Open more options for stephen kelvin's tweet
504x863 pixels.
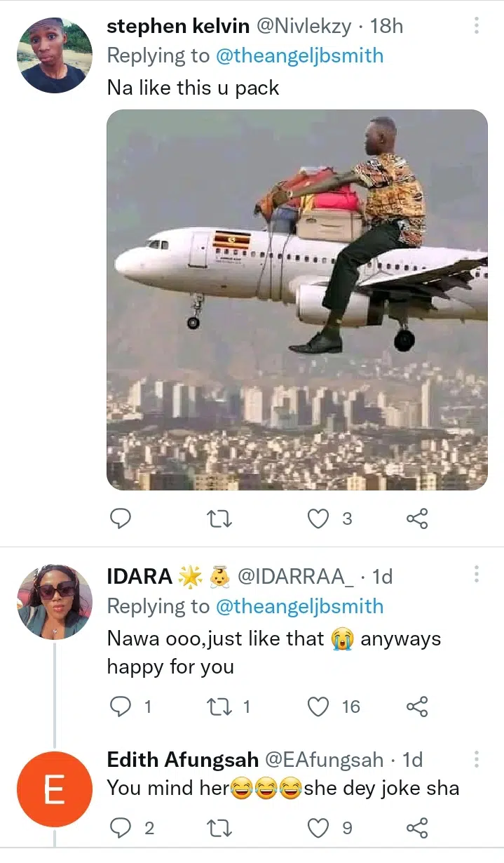[x=477, y=26]
